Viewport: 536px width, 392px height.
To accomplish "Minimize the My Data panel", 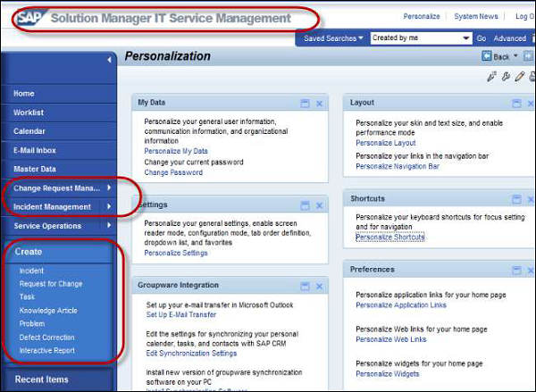I will [305, 104].
